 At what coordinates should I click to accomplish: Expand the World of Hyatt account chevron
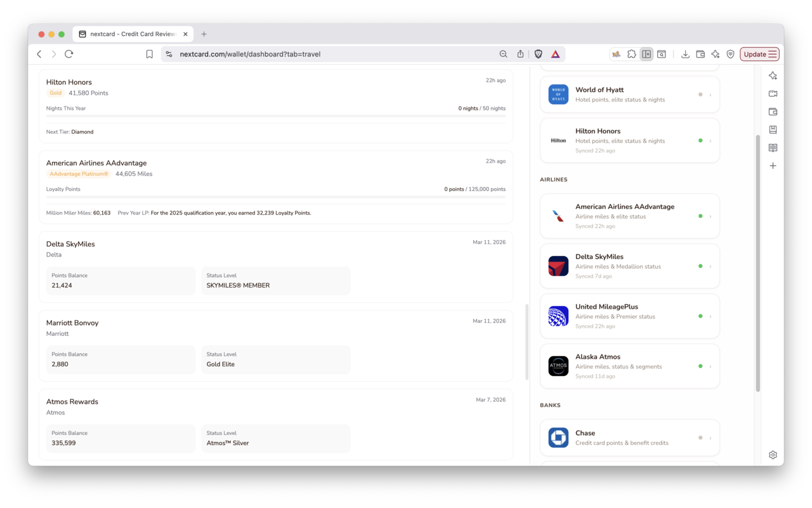(710, 95)
